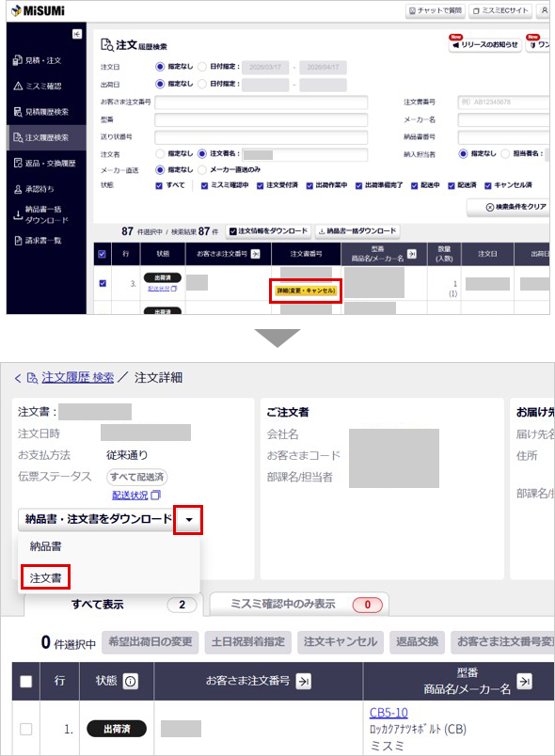This screenshot has height=756, width=555.
Task: Click the 送り状番号 input field
Action: 261,137
